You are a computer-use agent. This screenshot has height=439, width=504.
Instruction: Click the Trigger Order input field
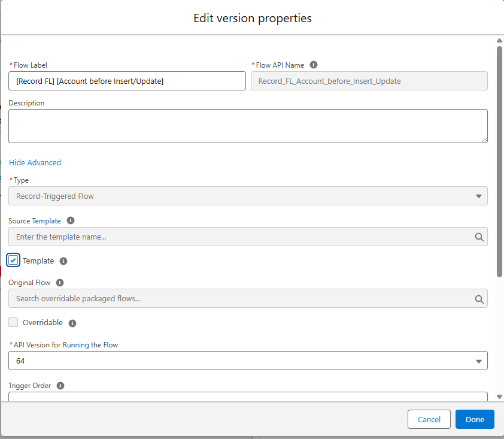[248, 396]
